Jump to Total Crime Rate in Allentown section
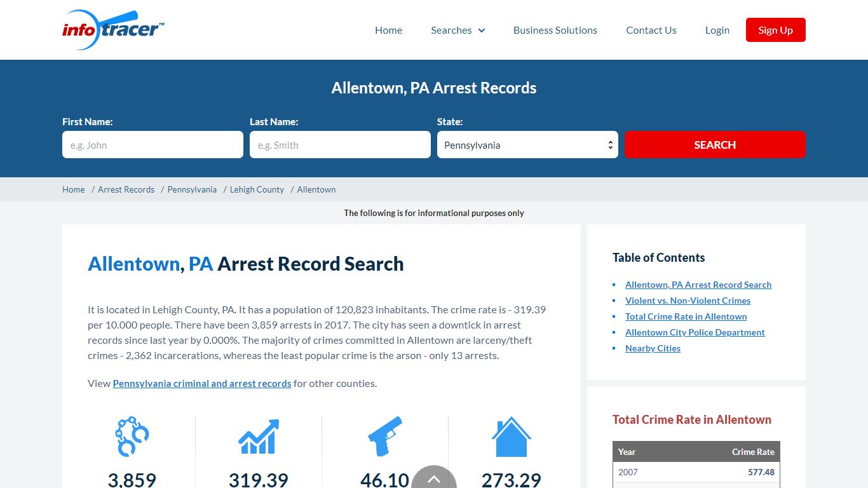Screen dimensions: 868x488 coord(686,316)
